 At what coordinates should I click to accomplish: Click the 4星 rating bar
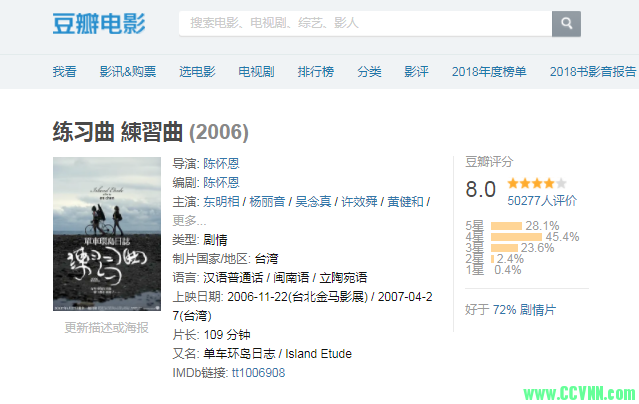516,237
